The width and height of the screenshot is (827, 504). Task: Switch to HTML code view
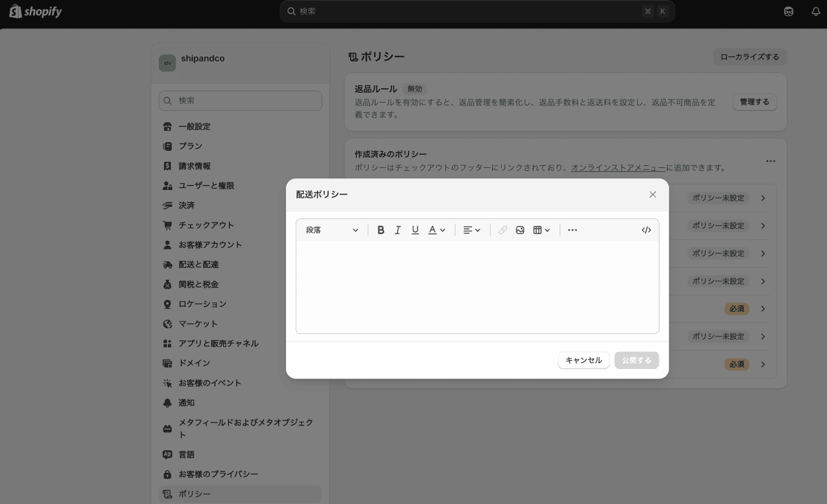click(x=646, y=229)
